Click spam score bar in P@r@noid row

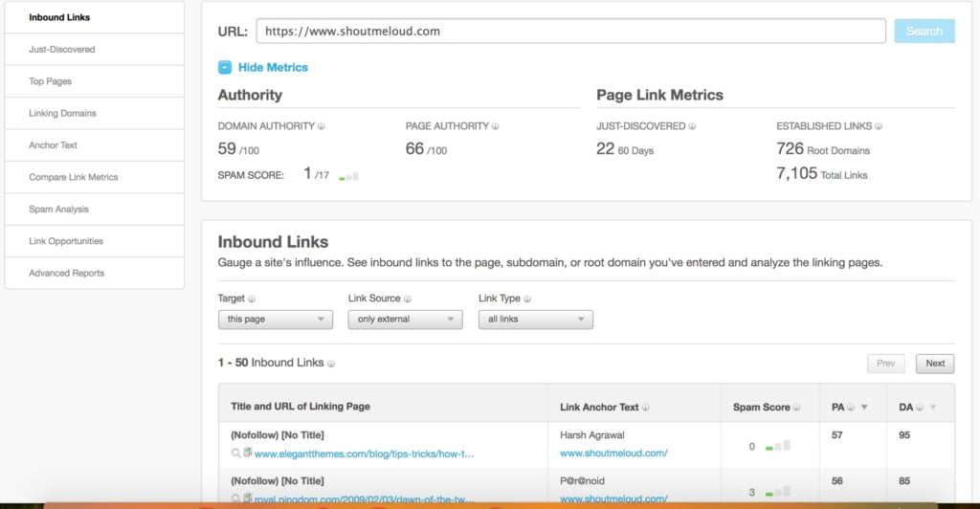coord(778,492)
